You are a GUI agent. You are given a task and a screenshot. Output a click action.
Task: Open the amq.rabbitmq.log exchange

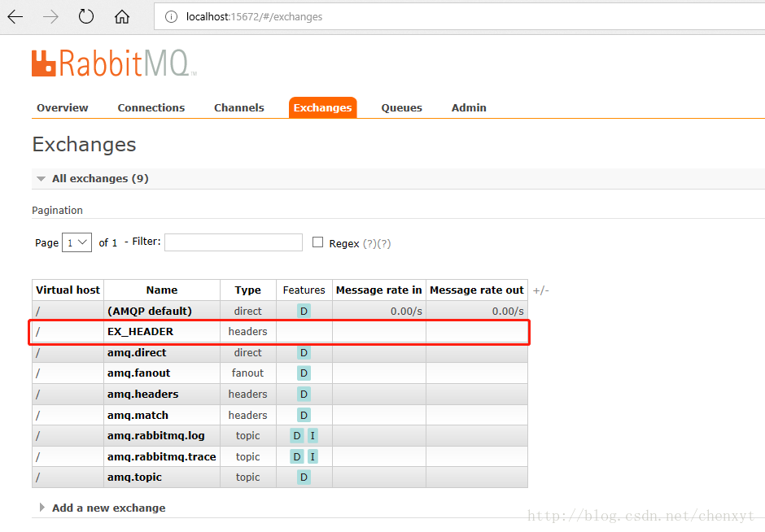click(156, 436)
